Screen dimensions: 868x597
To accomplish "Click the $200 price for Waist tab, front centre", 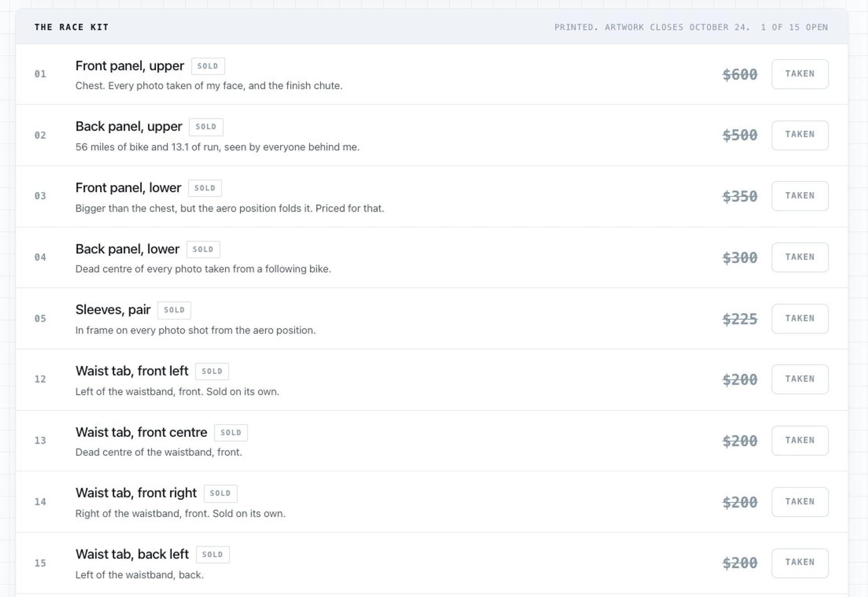I will click(740, 441).
